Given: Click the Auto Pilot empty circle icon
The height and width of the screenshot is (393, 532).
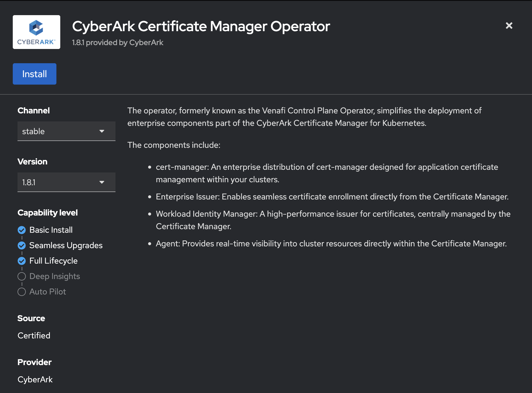Looking at the screenshot, I should (x=22, y=292).
